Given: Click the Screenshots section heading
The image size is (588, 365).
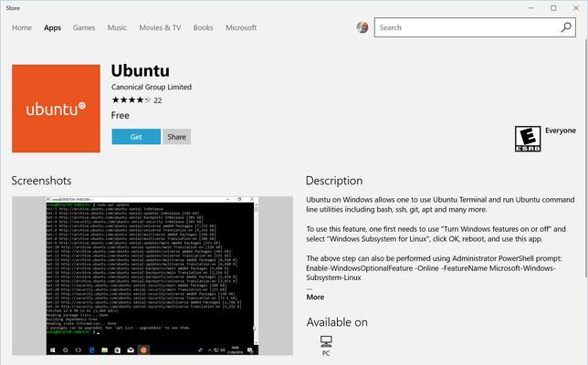Looking at the screenshot, I should 42,181.
